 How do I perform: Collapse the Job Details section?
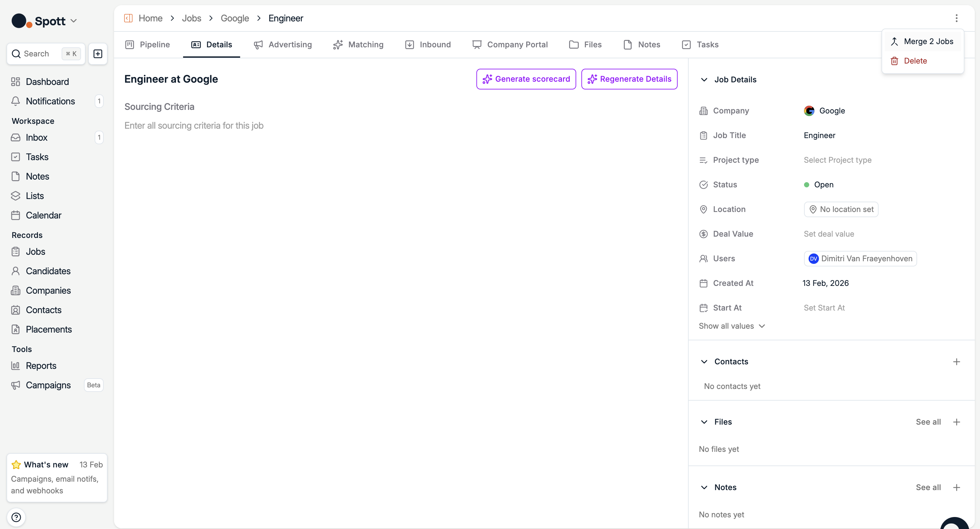point(704,79)
